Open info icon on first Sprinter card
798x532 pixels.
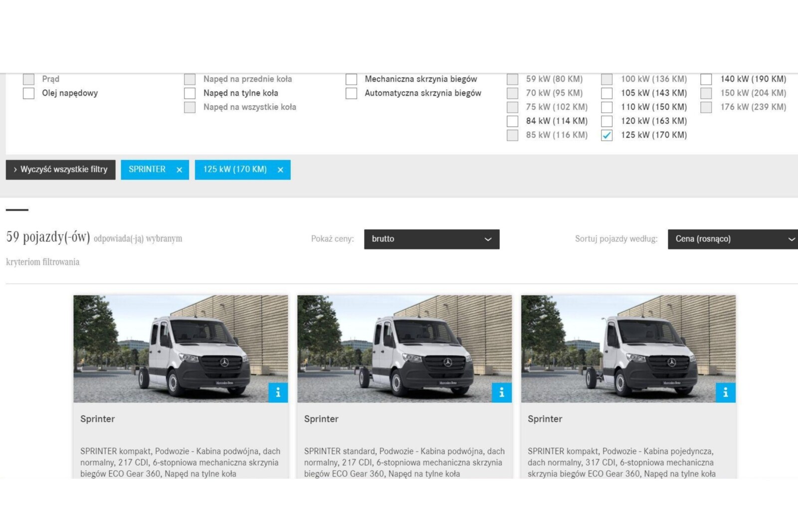pos(278,393)
